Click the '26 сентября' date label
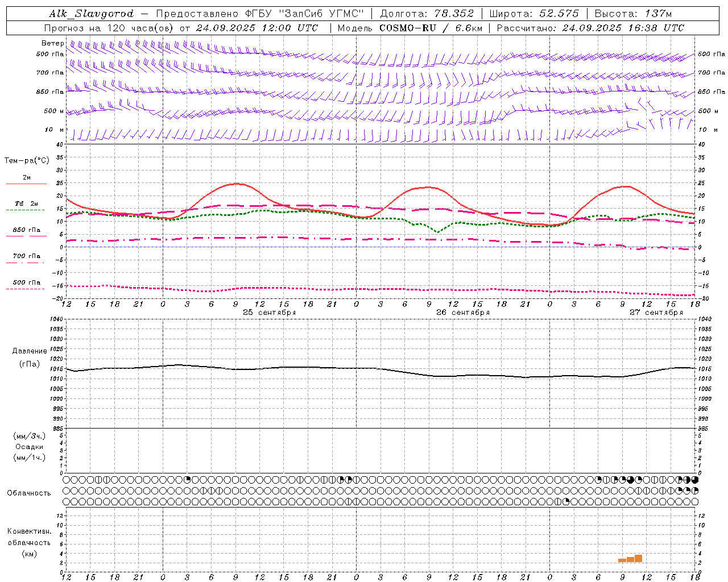Image resolution: width=728 pixels, height=582 pixels. [x=462, y=313]
